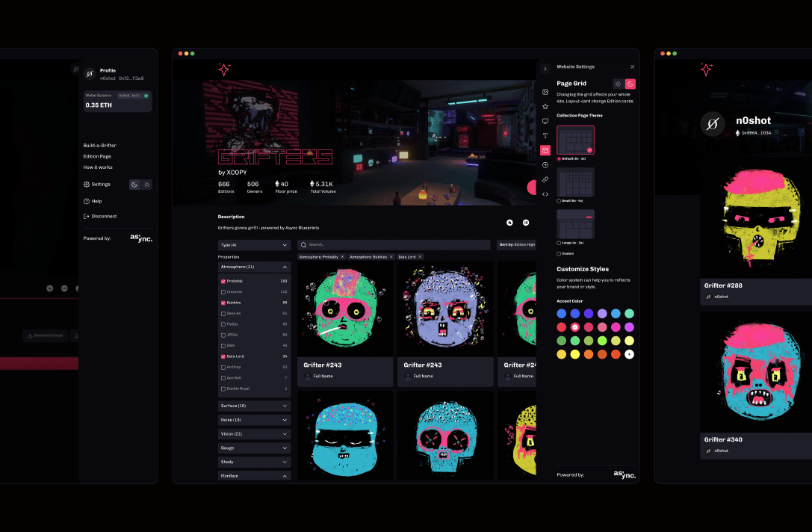
Task: Uncheck the Bubbles atmosphere checkbox
Action: point(223,303)
